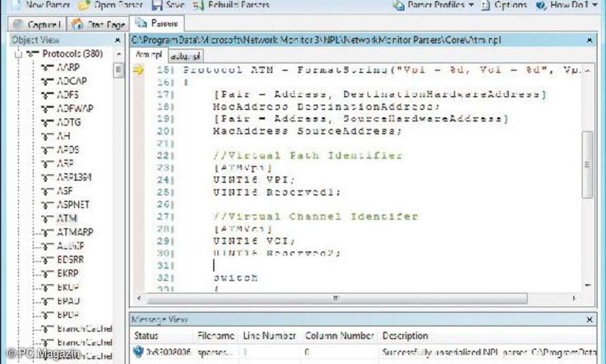Click the BKRP protocol entry
606x364 pixels.
68,273
